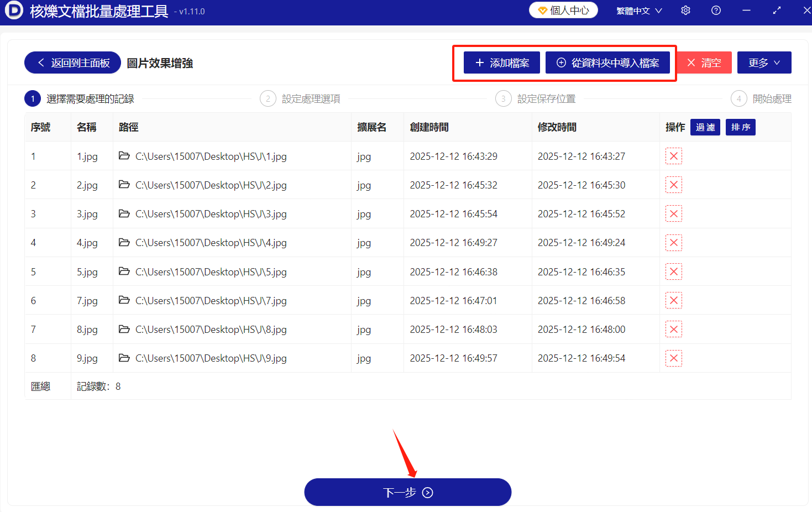Click folder icon beside 1.jpg path
Image resolution: width=812 pixels, height=512 pixels.
click(x=124, y=156)
